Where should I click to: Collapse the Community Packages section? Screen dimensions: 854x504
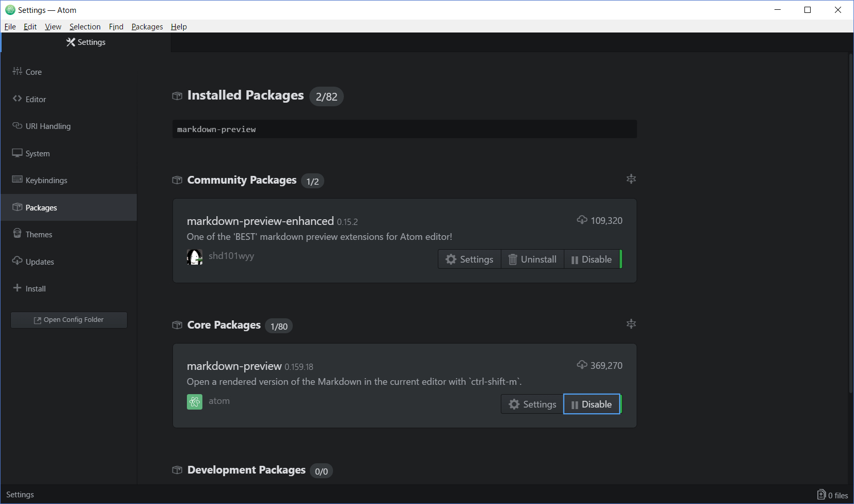coord(631,179)
